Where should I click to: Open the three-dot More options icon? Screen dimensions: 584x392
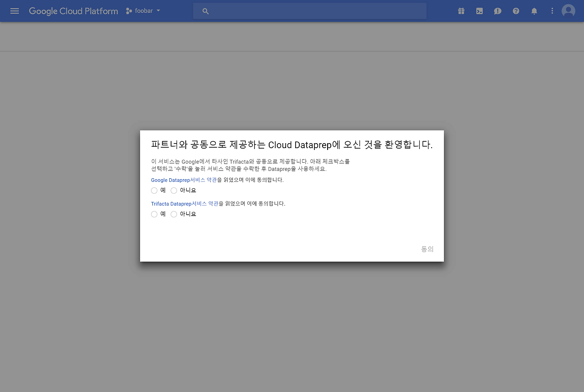pyautogui.click(x=552, y=11)
